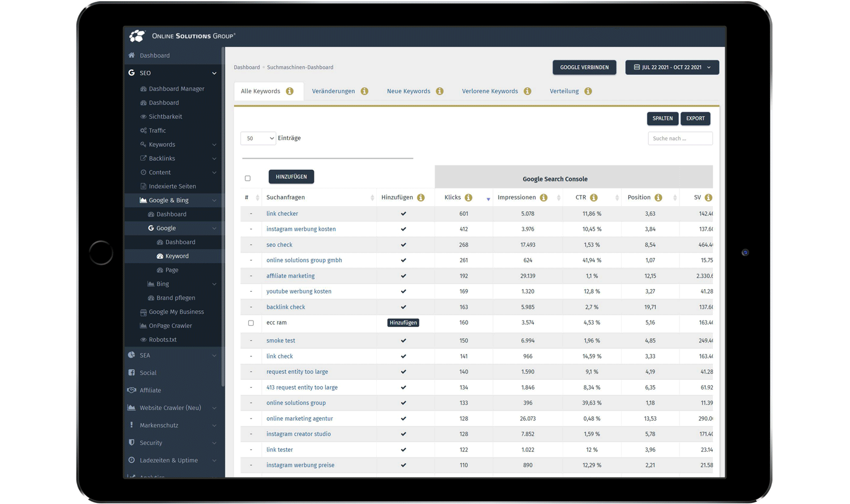The image size is (850, 504).
Task: Switch to the Verlorene Keywords tab
Action: pos(490,91)
